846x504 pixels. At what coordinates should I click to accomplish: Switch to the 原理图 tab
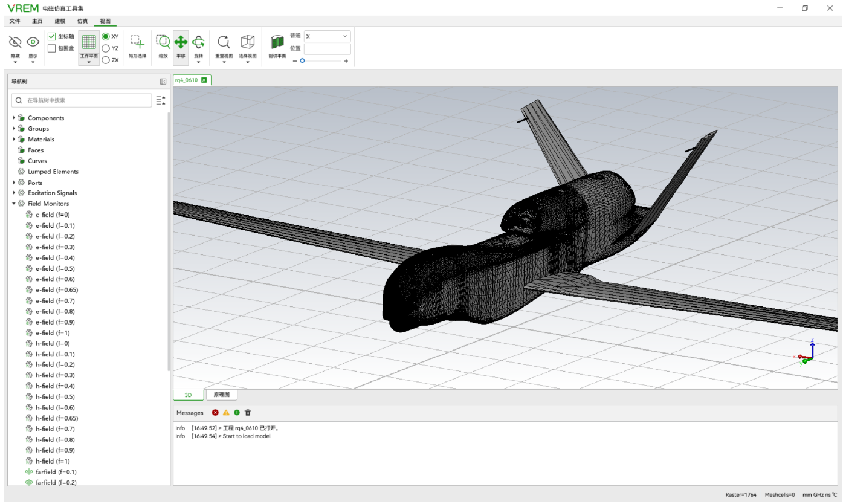pos(222,395)
